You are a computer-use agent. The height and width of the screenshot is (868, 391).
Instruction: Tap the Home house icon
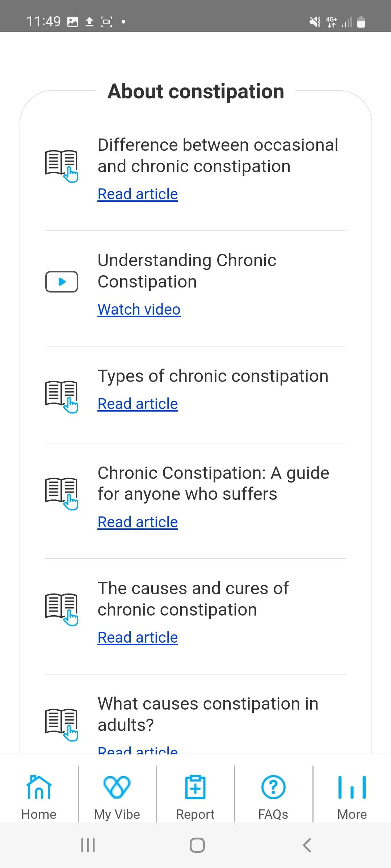(x=39, y=787)
